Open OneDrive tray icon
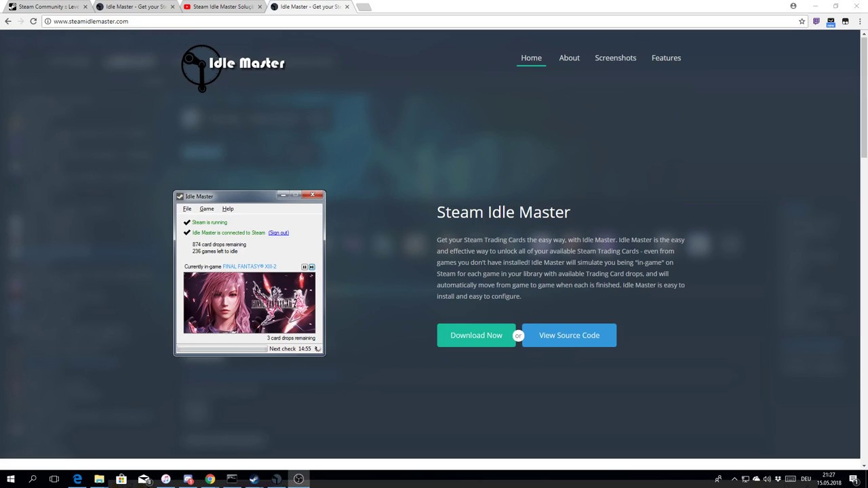Image resolution: width=868 pixels, height=488 pixels. click(x=756, y=479)
